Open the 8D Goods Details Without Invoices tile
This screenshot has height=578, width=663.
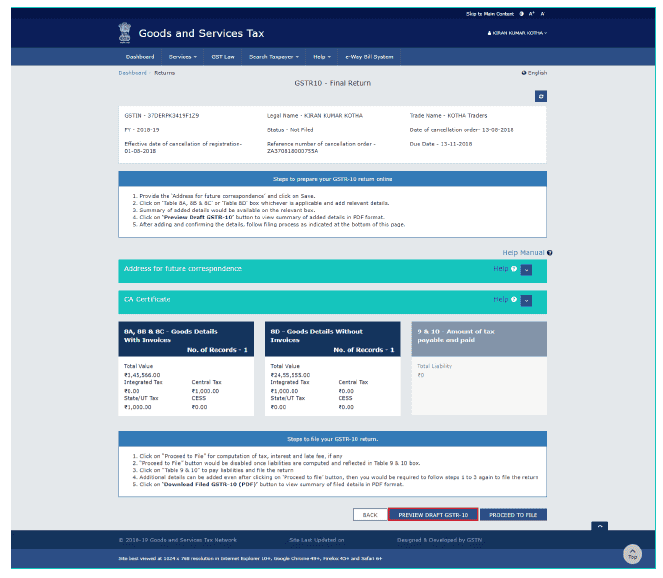coord(332,369)
